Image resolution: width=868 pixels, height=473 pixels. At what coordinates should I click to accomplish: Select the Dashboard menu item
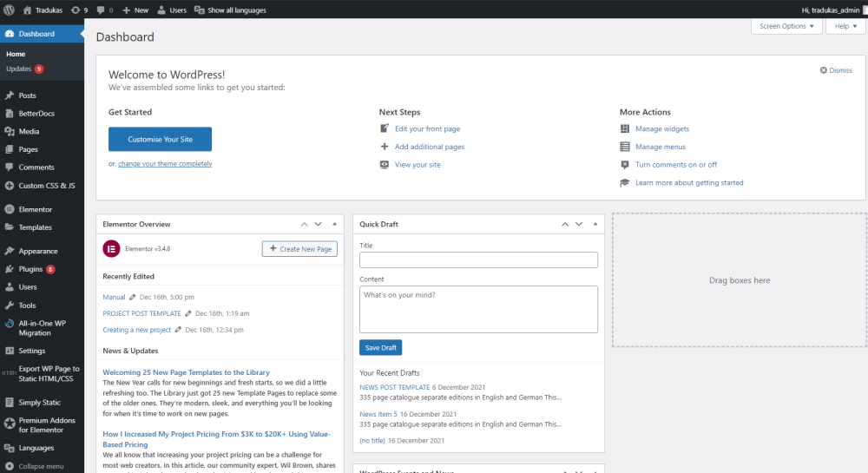[x=42, y=34]
